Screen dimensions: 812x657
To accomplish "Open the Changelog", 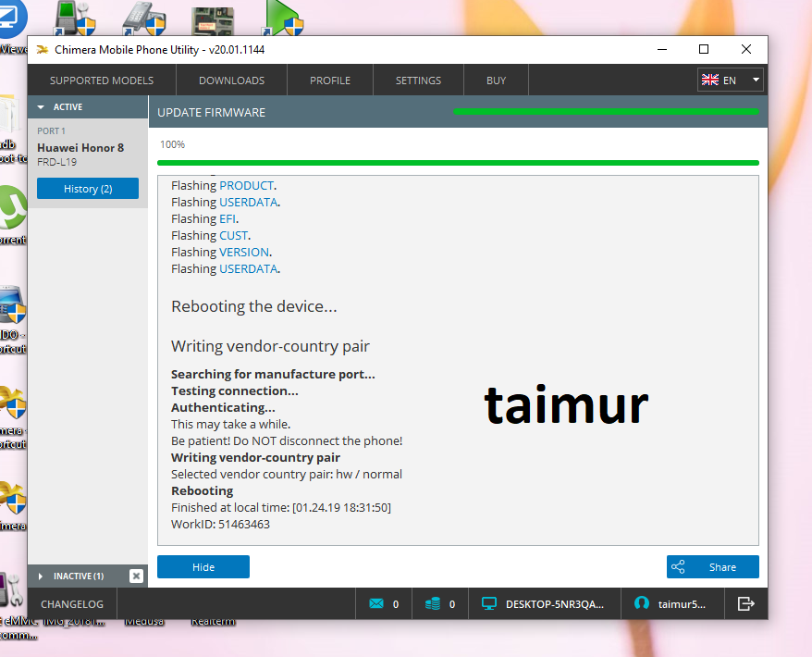I will (x=72, y=604).
